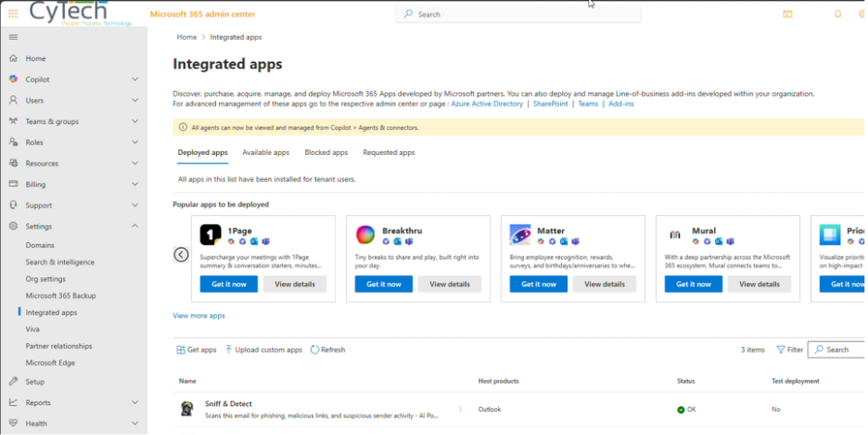
Task: Click Get it now for Matter
Action: [539, 284]
